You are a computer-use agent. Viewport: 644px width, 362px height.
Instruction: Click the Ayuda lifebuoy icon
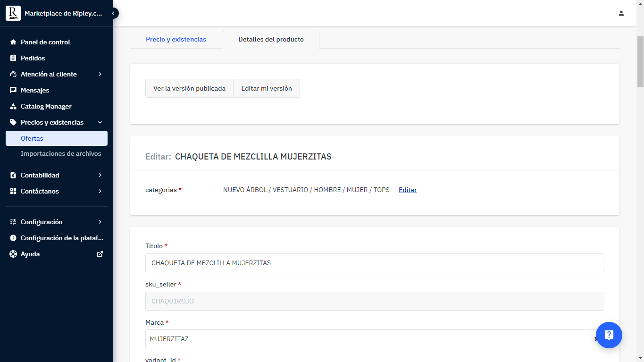pyautogui.click(x=13, y=254)
